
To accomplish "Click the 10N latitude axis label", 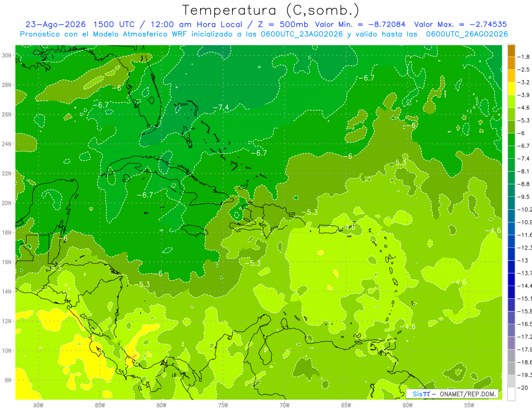I will click(7, 350).
